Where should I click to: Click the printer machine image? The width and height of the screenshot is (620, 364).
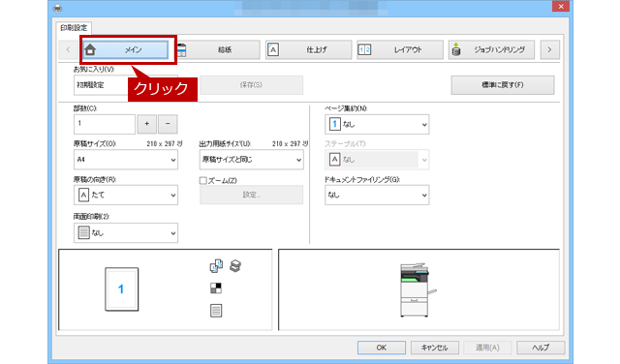418,289
